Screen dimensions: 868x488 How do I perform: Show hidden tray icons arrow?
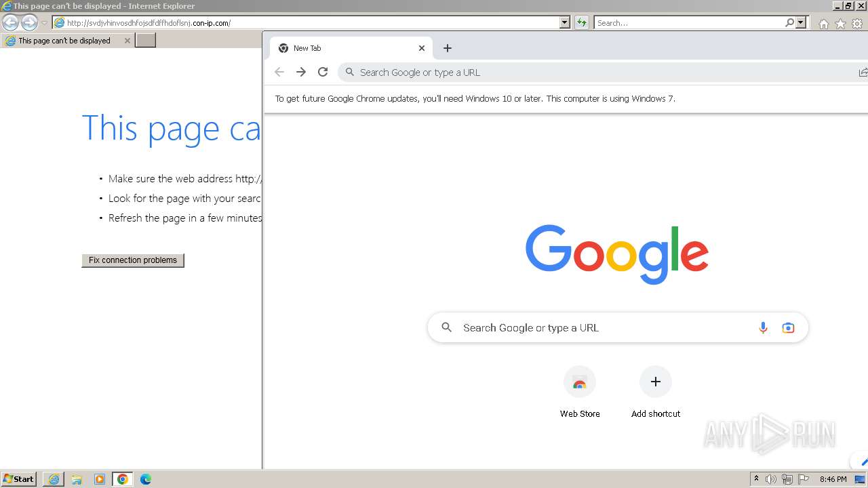point(756,479)
